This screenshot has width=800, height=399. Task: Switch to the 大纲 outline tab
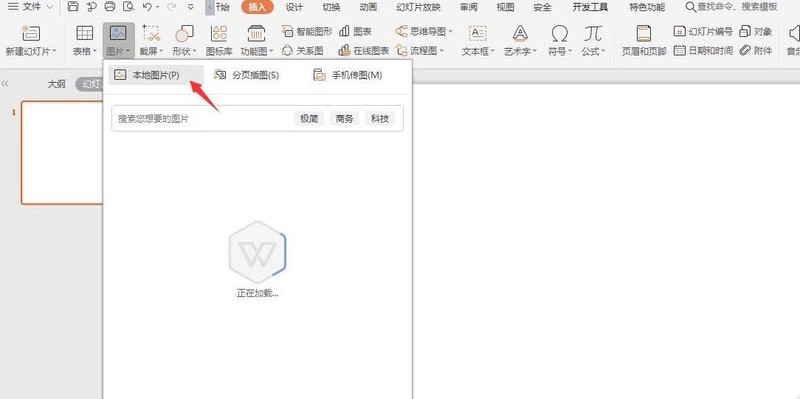point(57,84)
